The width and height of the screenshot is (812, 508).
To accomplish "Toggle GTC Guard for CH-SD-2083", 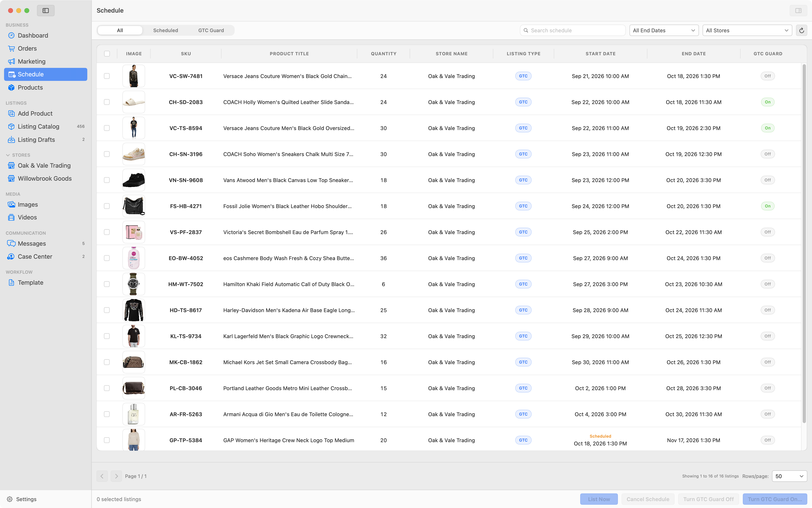I will (767, 102).
